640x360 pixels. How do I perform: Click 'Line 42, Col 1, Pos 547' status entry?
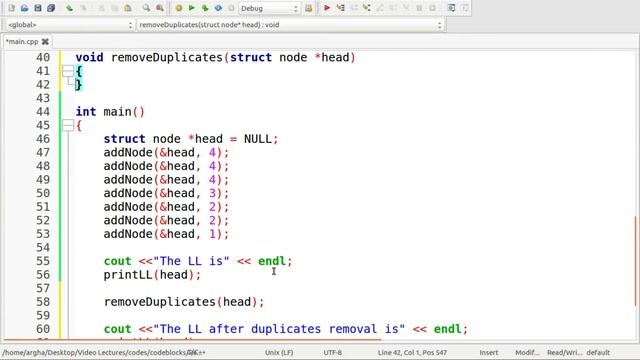412,352
